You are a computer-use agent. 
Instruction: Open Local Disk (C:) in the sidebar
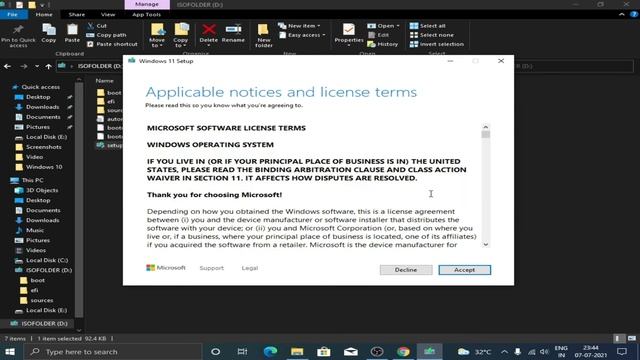(47, 260)
